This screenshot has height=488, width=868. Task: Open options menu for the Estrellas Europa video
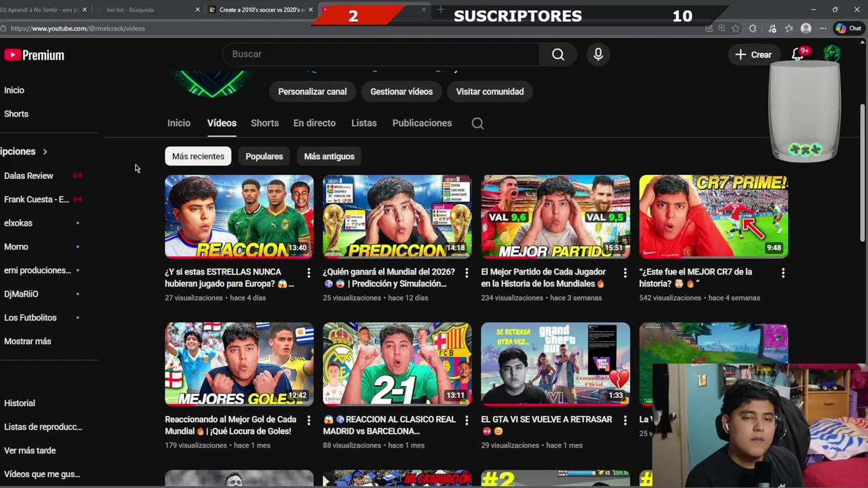[309, 272]
